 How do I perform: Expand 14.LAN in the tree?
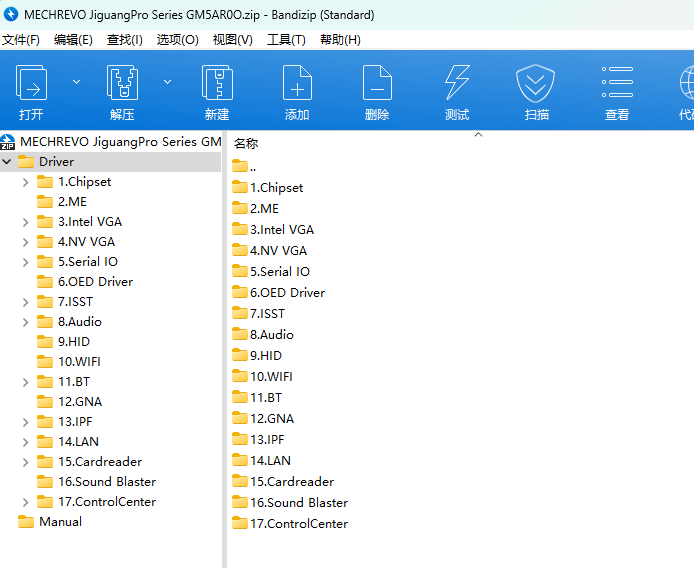point(26,442)
